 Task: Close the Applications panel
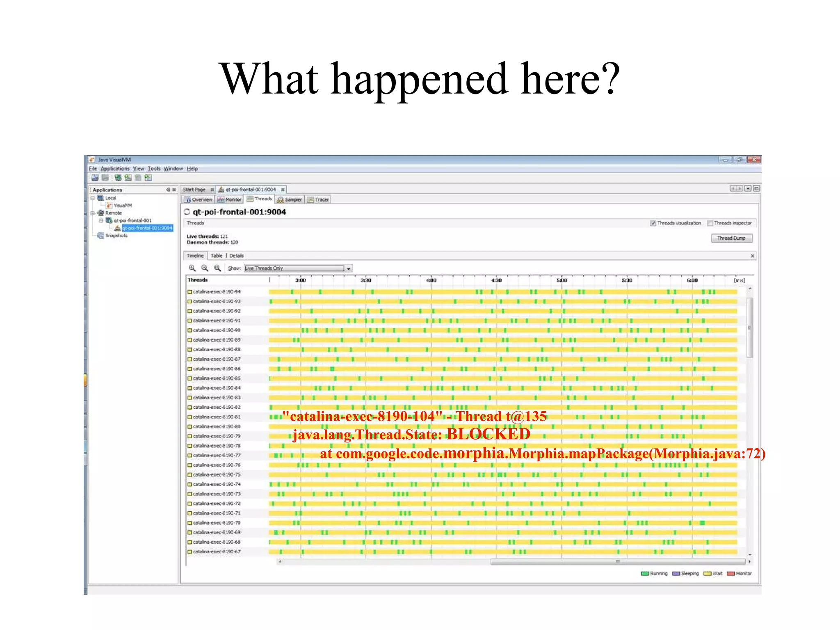[174, 190]
